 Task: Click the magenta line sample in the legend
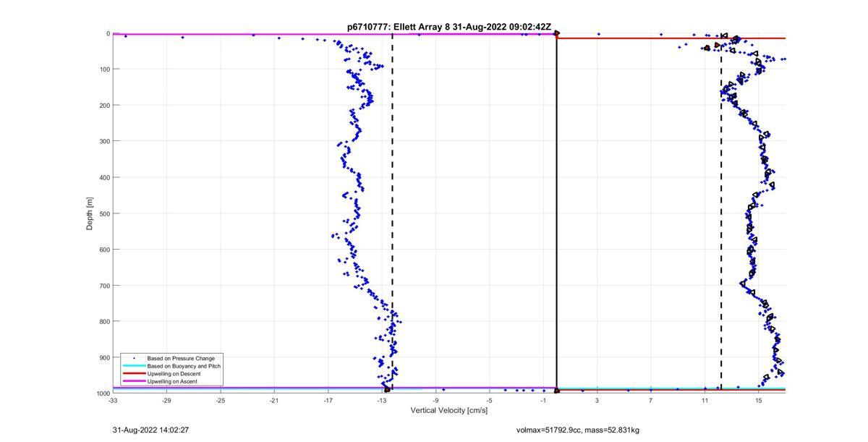point(134,381)
